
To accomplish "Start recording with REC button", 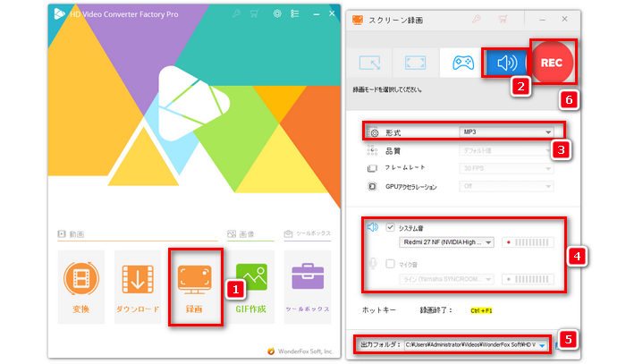I will click(552, 63).
